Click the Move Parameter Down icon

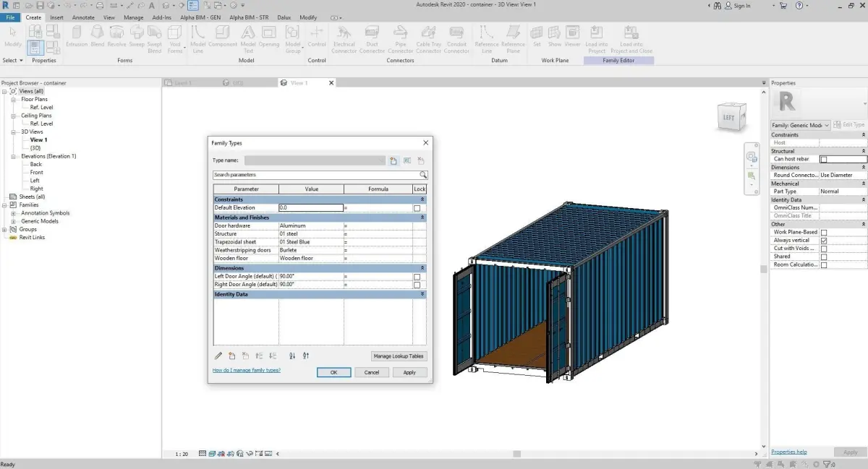pyautogui.click(x=273, y=356)
